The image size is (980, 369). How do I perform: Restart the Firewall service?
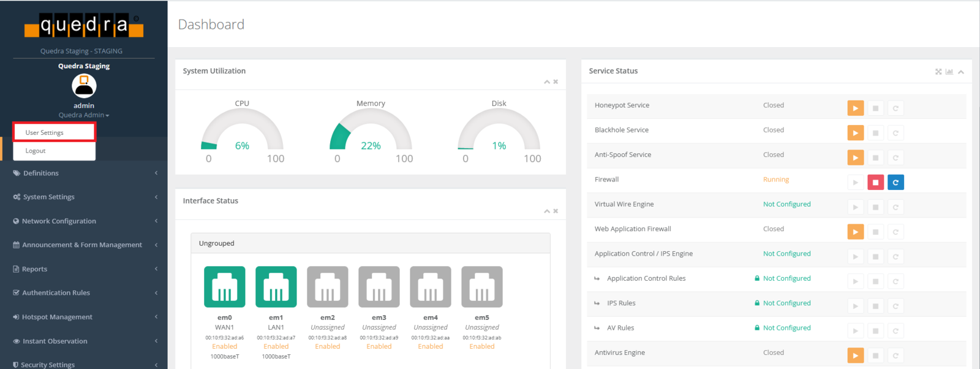coord(895,183)
